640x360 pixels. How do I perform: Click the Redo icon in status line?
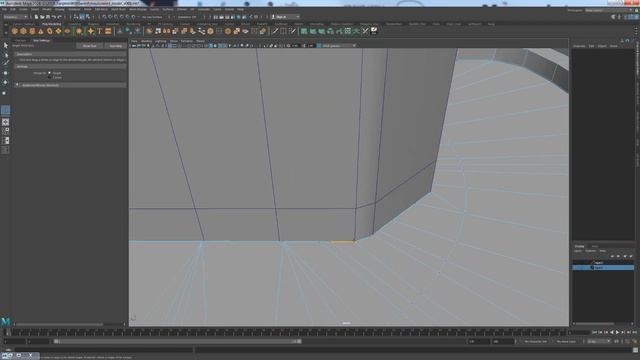click(59, 17)
